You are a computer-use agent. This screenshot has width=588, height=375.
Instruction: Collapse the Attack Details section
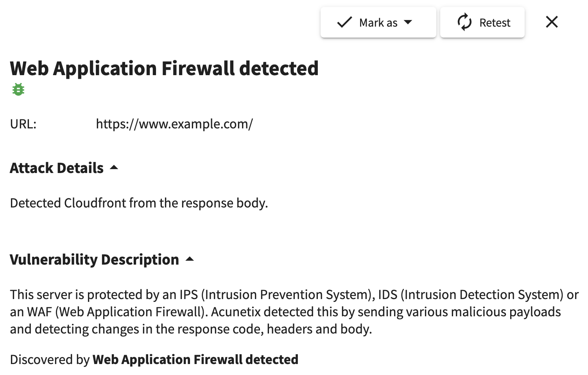click(x=64, y=168)
